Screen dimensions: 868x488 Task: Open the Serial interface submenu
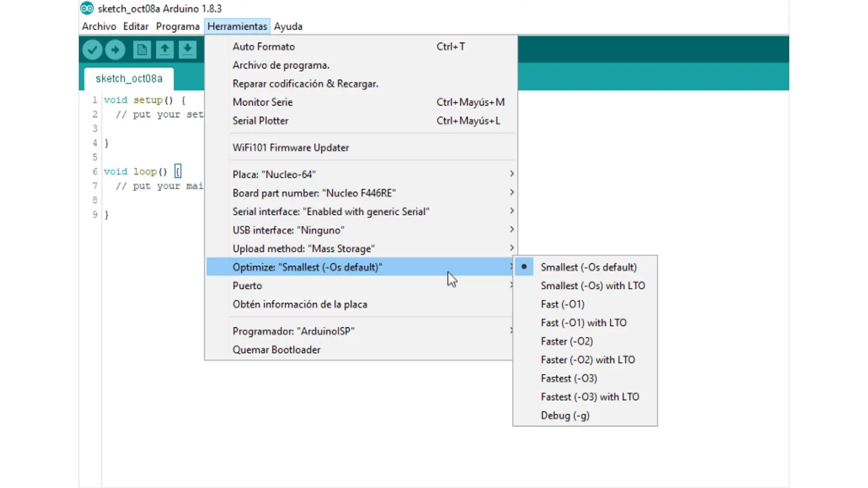click(x=361, y=211)
